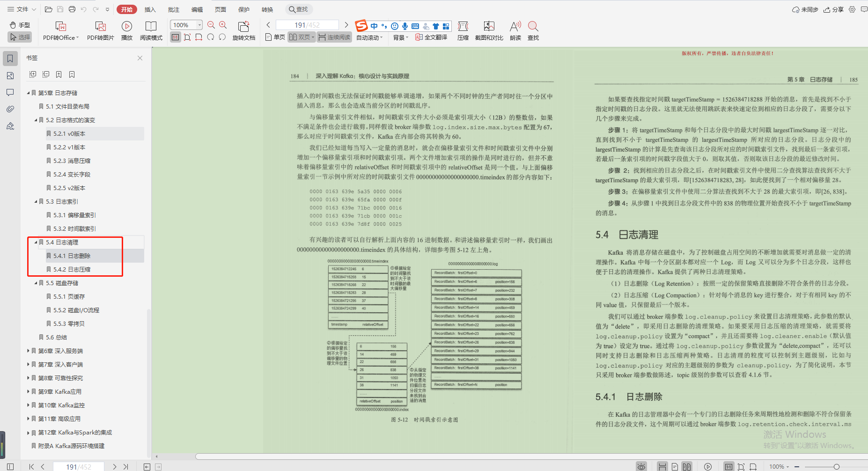Rotate view counterclockwise in toolbar

(211, 37)
